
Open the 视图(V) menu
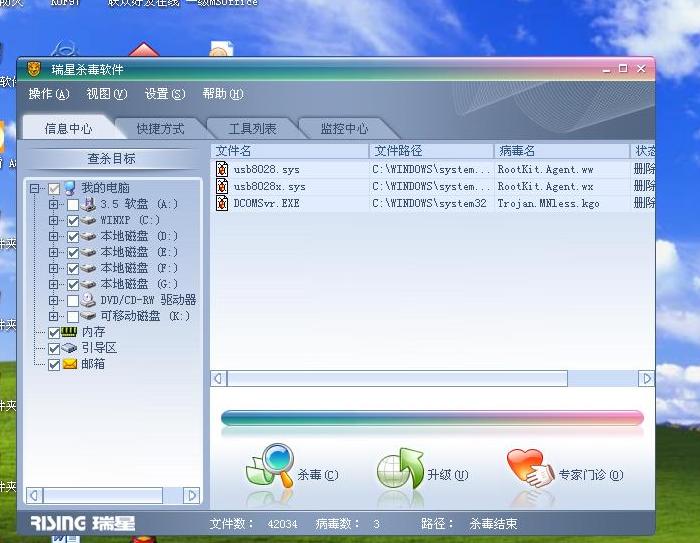pyautogui.click(x=107, y=94)
